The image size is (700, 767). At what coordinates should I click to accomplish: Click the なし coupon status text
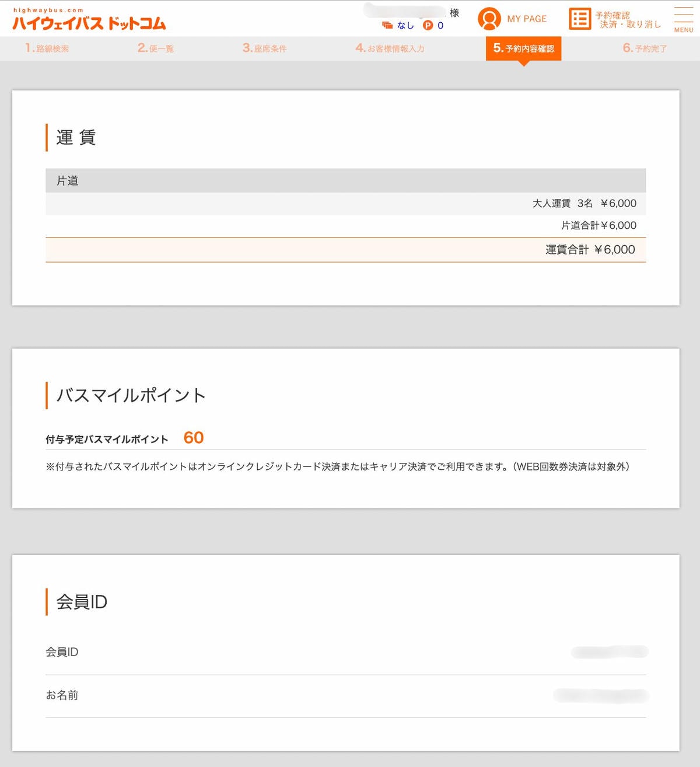click(x=405, y=25)
